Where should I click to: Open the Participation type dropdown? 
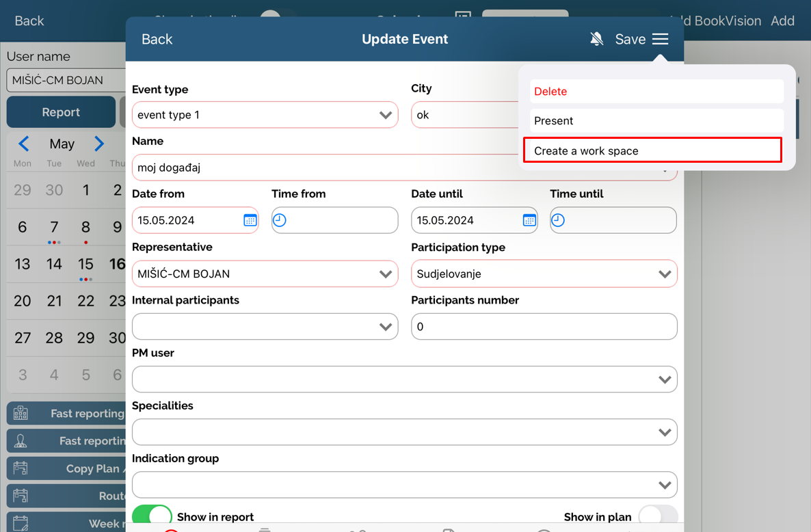tap(664, 274)
